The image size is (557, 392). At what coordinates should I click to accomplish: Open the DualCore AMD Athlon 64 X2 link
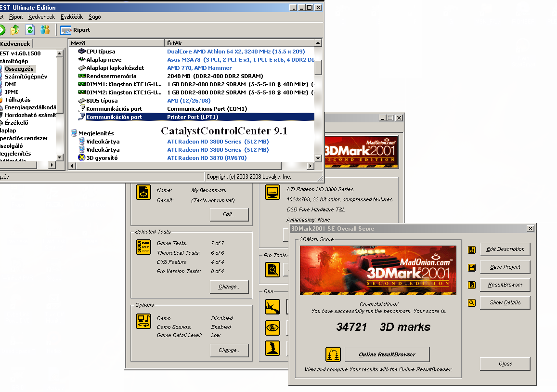click(236, 52)
